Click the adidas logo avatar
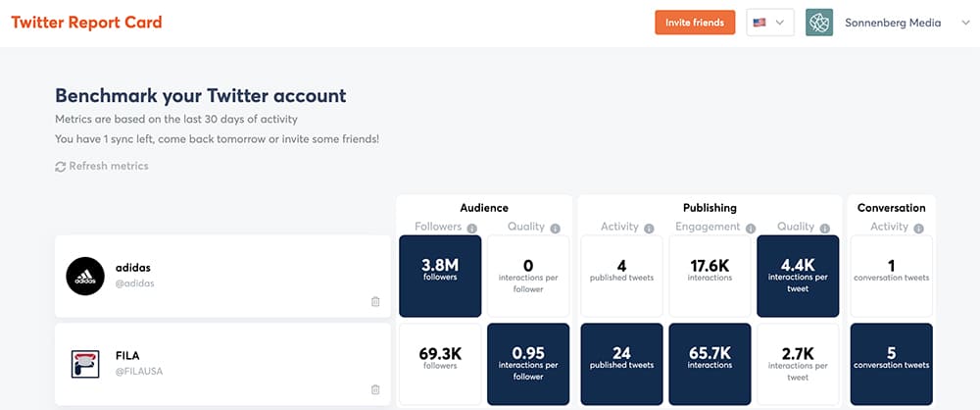This screenshot has width=980, height=410. 84,276
